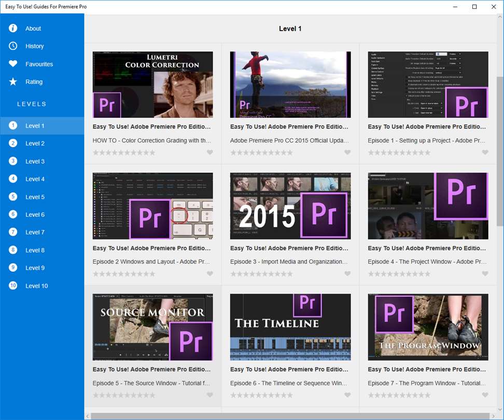
Task: Select the Level 6 number icon
Action: 13,214
